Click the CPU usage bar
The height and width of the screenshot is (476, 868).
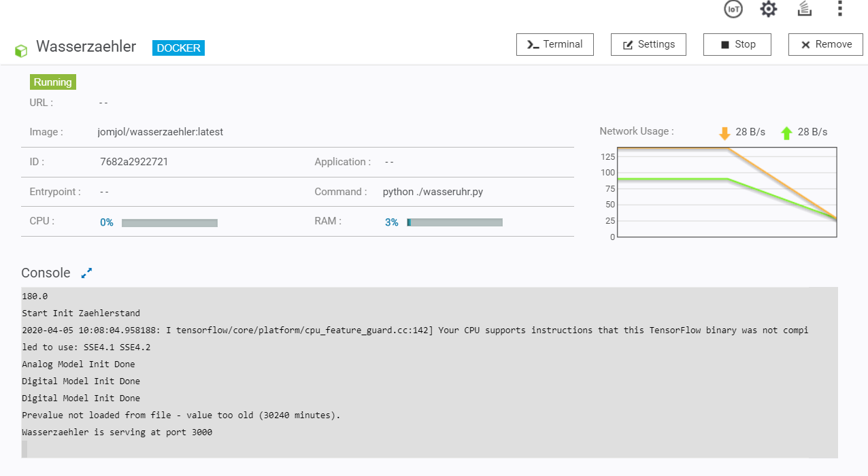(169, 222)
